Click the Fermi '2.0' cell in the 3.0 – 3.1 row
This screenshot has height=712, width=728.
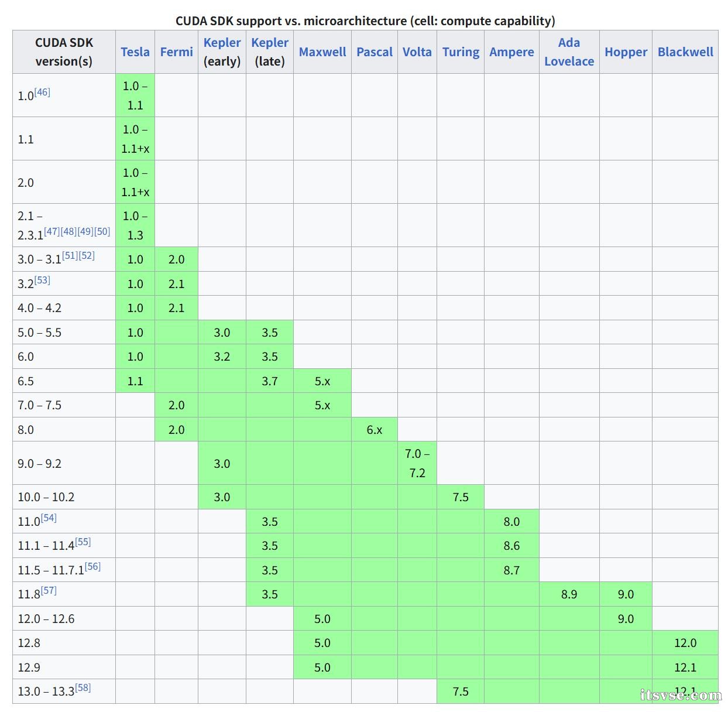176,259
